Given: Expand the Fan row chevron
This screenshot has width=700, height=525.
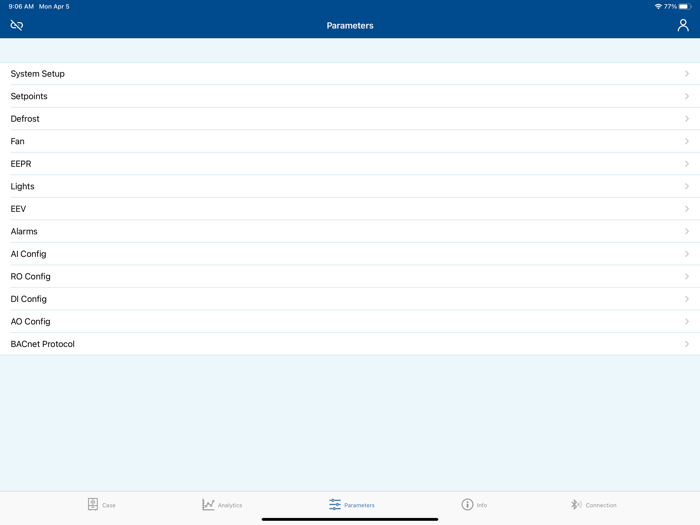Looking at the screenshot, I should (x=687, y=141).
